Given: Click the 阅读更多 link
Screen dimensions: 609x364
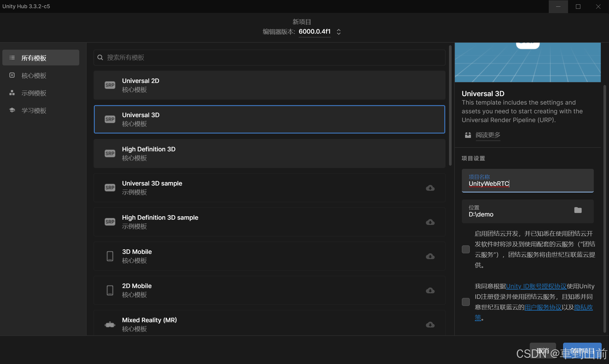Looking at the screenshot, I should click(488, 135).
